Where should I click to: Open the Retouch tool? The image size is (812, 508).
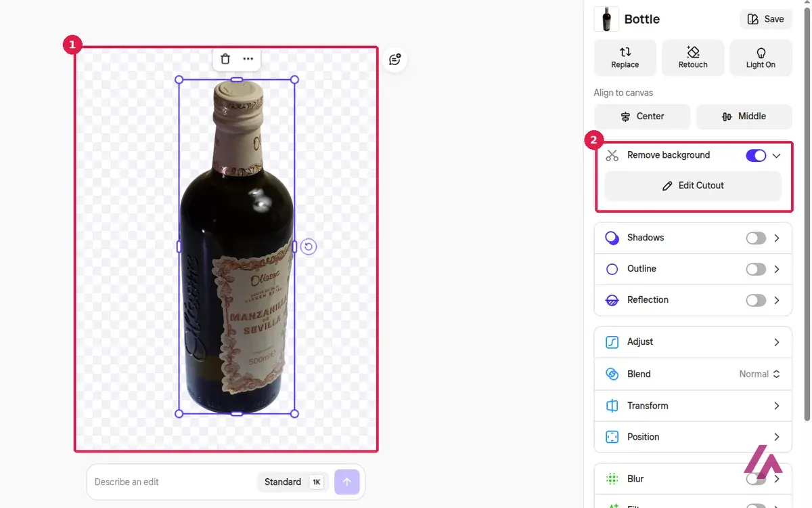tap(693, 58)
